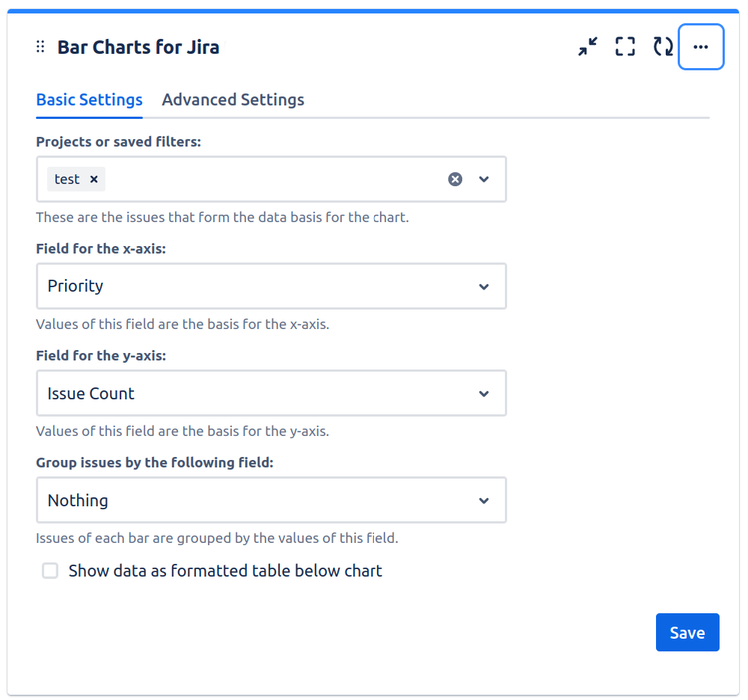Select the Basic Settings tab
The height and width of the screenshot is (700, 748).
(89, 100)
